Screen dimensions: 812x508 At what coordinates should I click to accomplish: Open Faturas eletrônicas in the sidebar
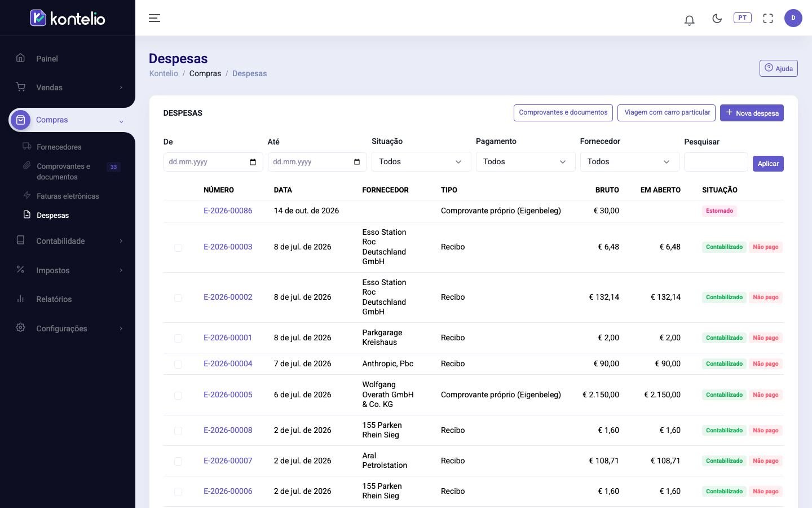tap(68, 196)
